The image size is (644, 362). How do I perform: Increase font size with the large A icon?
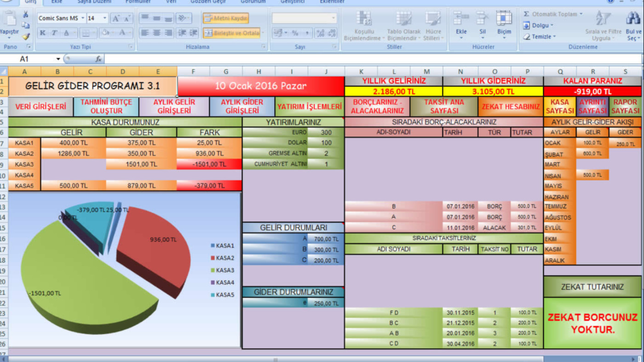click(116, 18)
